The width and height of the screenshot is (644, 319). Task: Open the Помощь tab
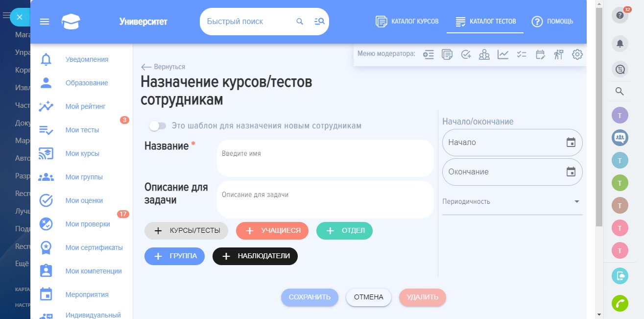point(552,22)
